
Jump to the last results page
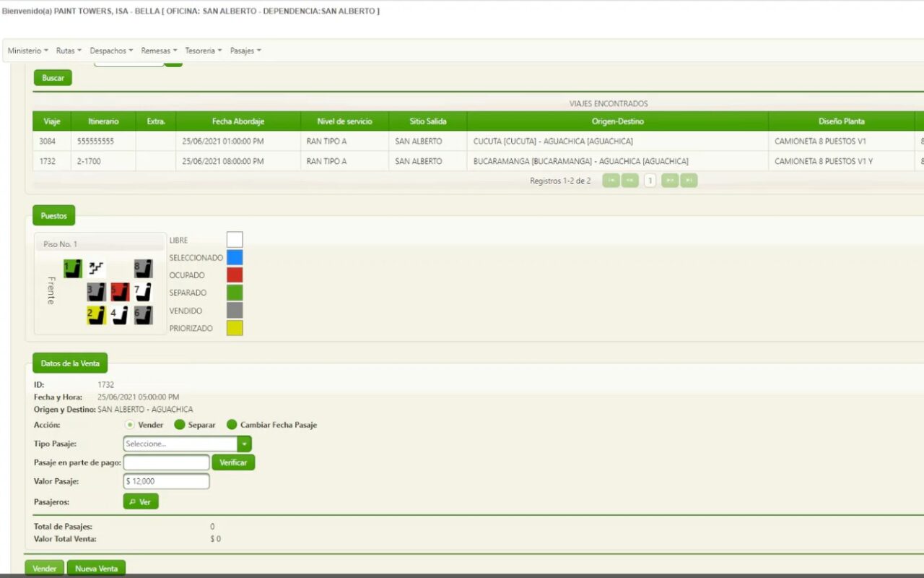pyautogui.click(x=689, y=181)
